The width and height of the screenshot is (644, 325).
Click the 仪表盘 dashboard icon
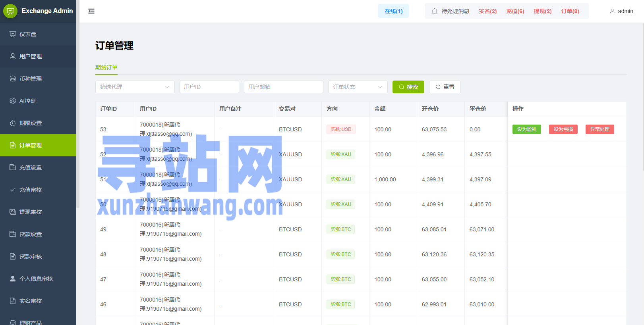[13, 34]
